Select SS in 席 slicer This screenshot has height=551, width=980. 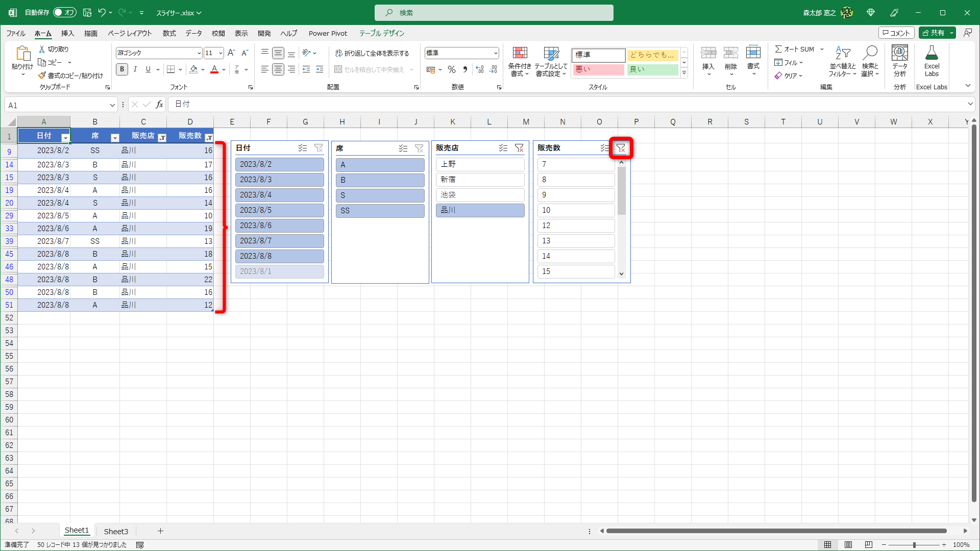[380, 211]
